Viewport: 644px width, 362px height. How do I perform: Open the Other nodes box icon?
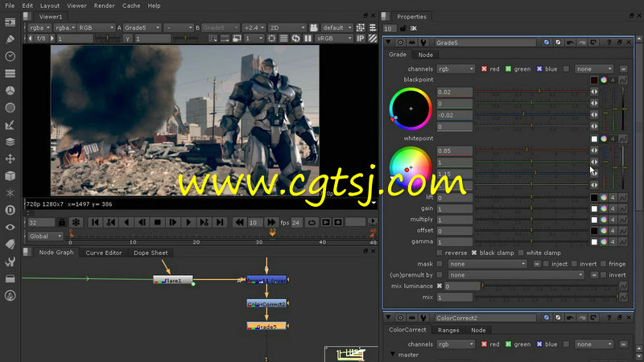click(x=10, y=278)
